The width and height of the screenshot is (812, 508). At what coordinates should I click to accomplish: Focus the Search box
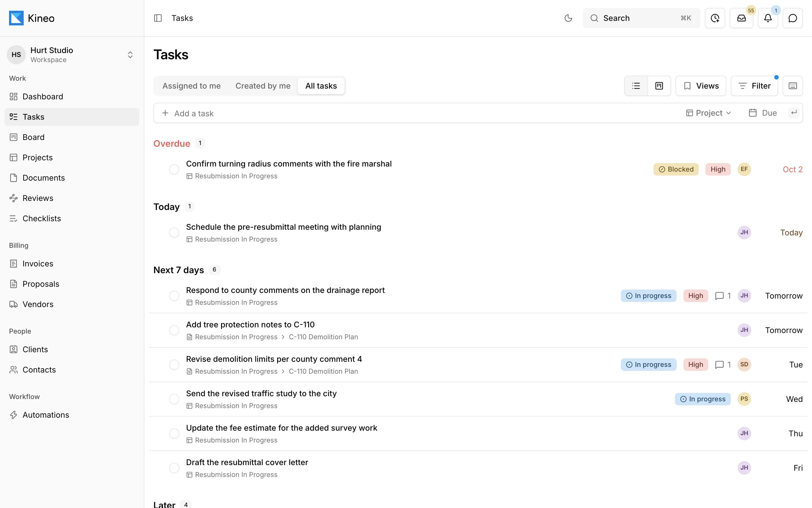641,18
